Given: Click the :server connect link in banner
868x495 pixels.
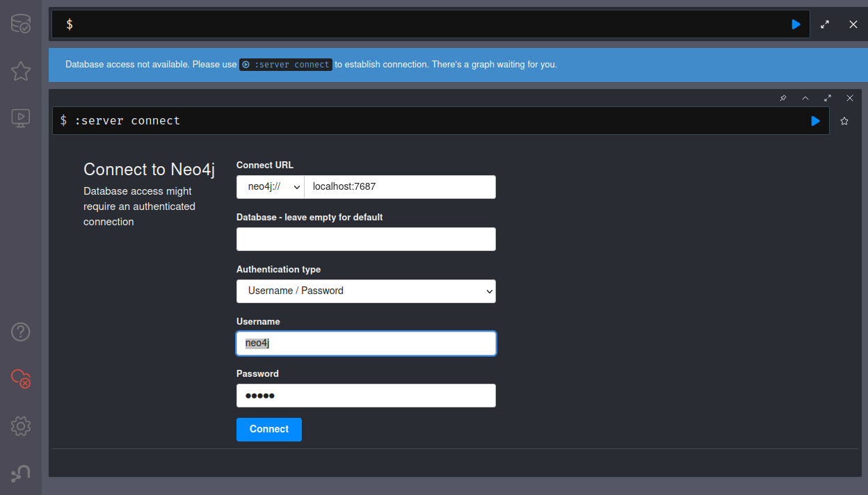Looking at the screenshot, I should click(286, 65).
